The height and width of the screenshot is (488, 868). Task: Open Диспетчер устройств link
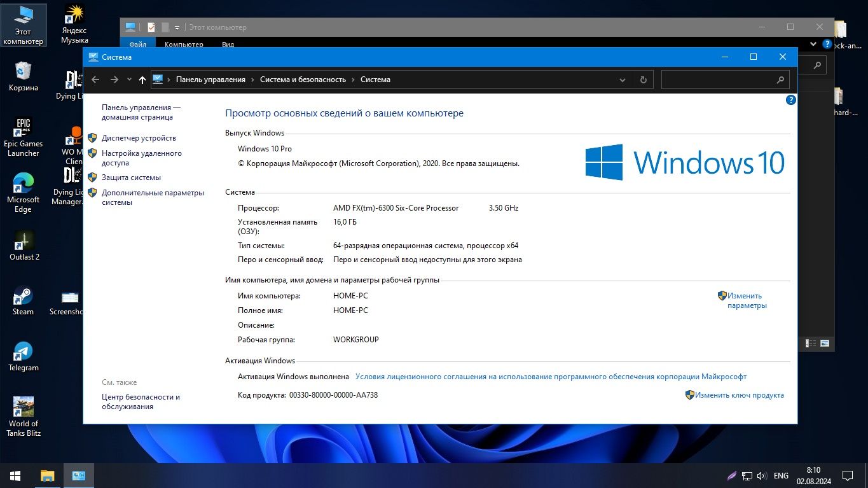[x=139, y=138]
